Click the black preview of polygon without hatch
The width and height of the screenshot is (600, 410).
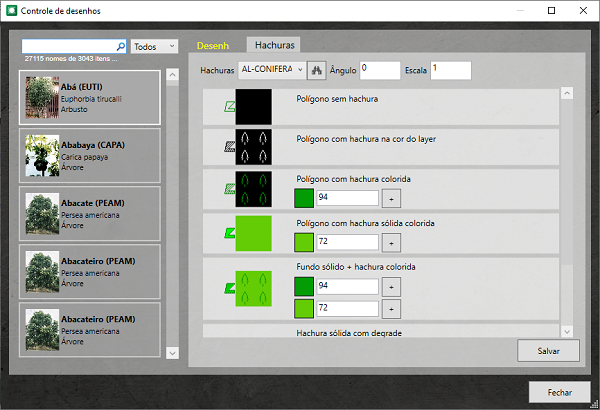(x=254, y=106)
